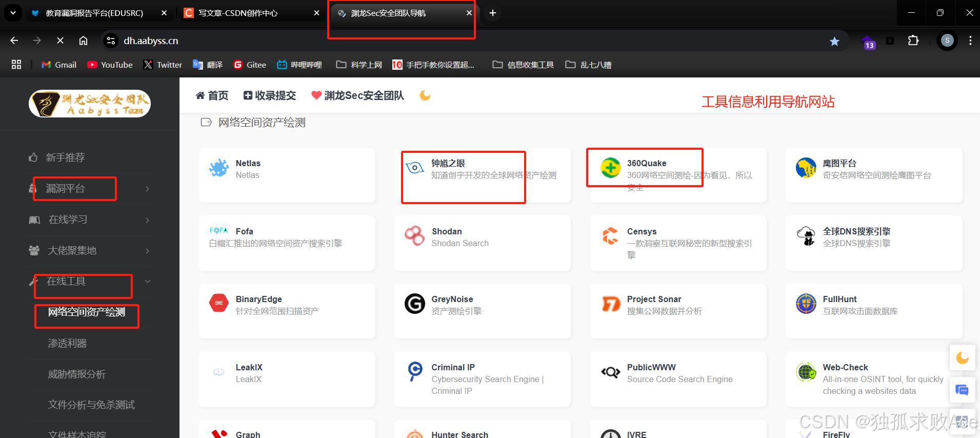Go to 首页 in the top navigation
This screenshot has height=438, width=980.
tap(212, 95)
